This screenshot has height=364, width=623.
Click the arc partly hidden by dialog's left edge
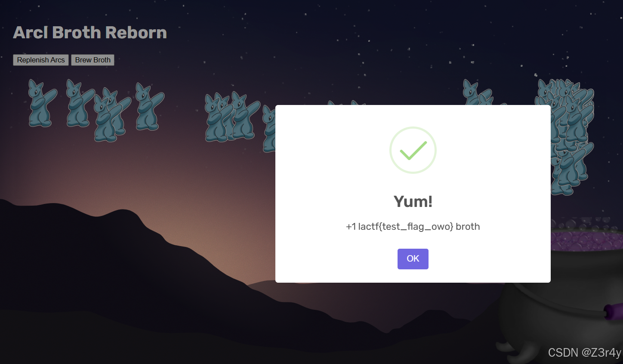pyautogui.click(x=269, y=129)
